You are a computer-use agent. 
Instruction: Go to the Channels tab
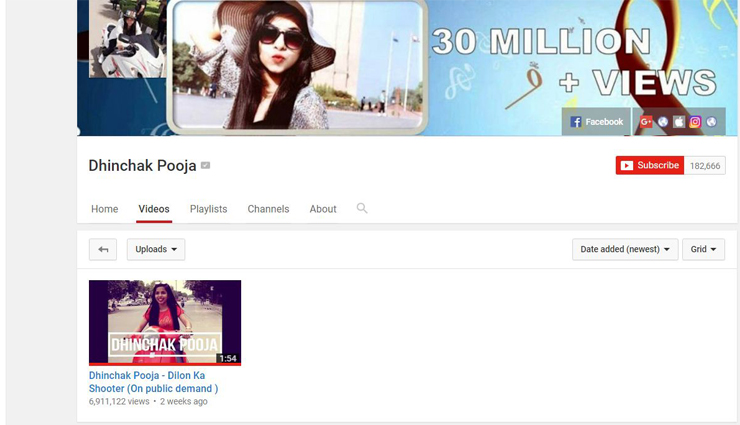click(268, 209)
